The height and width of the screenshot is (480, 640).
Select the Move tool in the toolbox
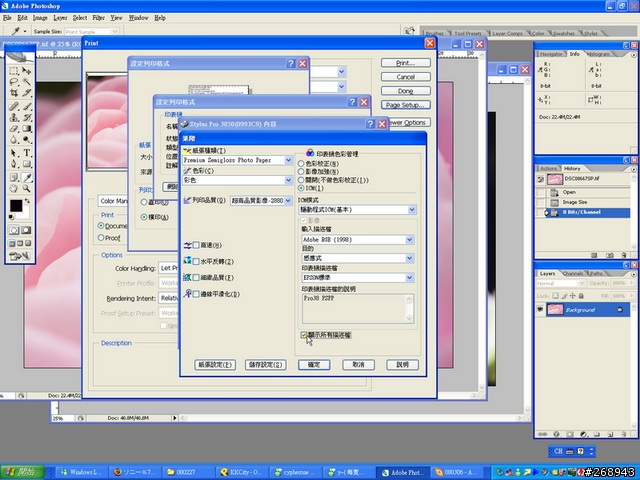[26, 71]
